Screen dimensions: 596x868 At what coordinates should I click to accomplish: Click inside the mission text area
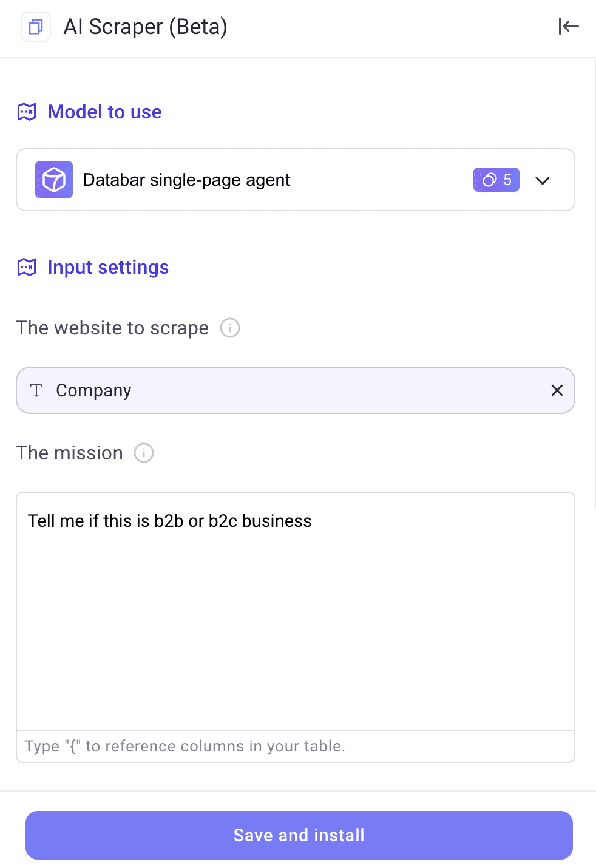(x=296, y=607)
